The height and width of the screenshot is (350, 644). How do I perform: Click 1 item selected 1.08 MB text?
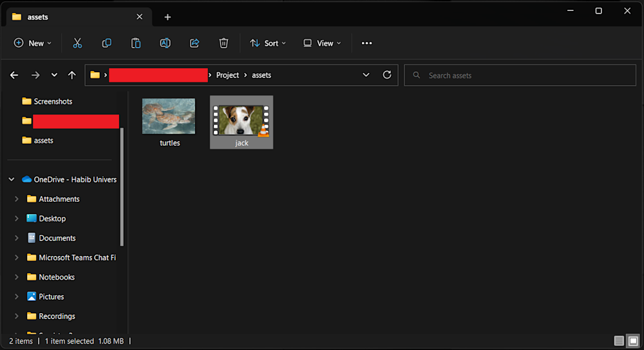[x=84, y=341]
